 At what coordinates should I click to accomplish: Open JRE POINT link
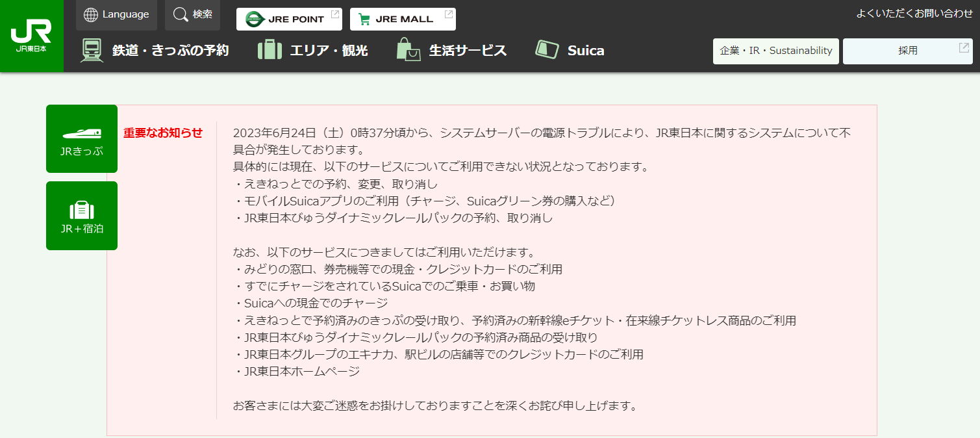coord(289,19)
